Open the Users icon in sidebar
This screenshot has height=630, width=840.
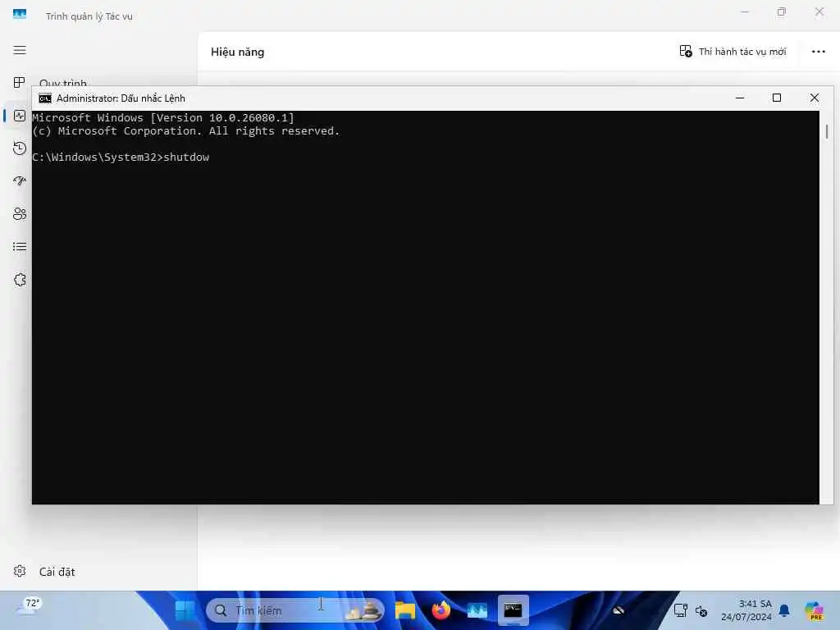[20, 214]
